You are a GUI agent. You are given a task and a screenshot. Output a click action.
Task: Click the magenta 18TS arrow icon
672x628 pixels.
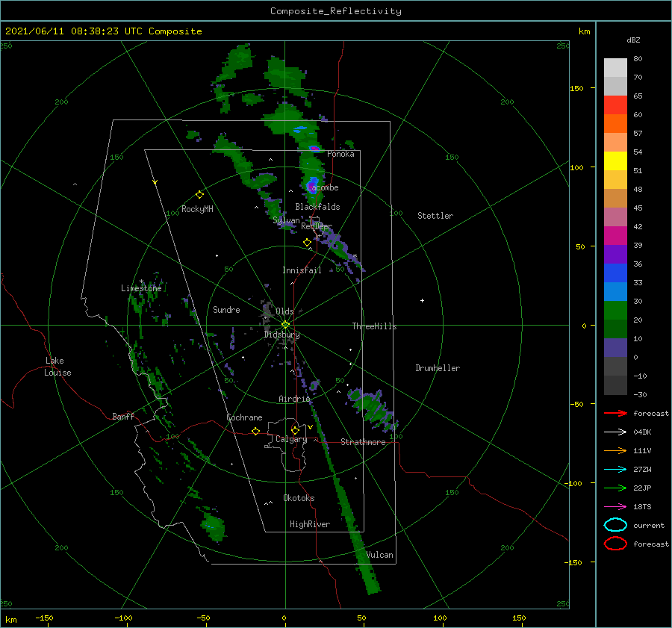point(615,507)
